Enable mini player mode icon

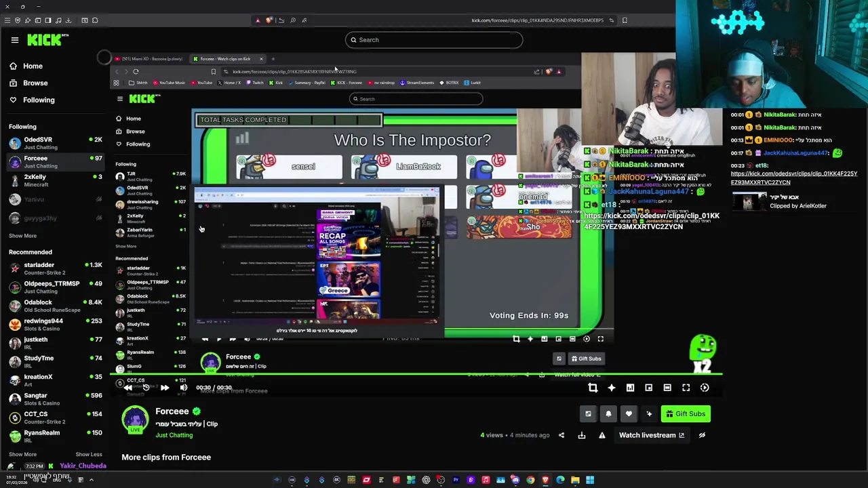point(648,388)
